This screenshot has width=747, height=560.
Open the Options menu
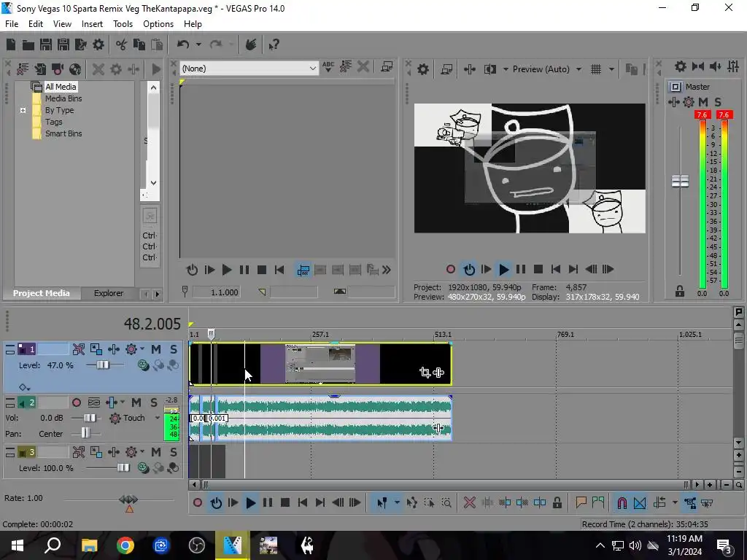coord(158,24)
